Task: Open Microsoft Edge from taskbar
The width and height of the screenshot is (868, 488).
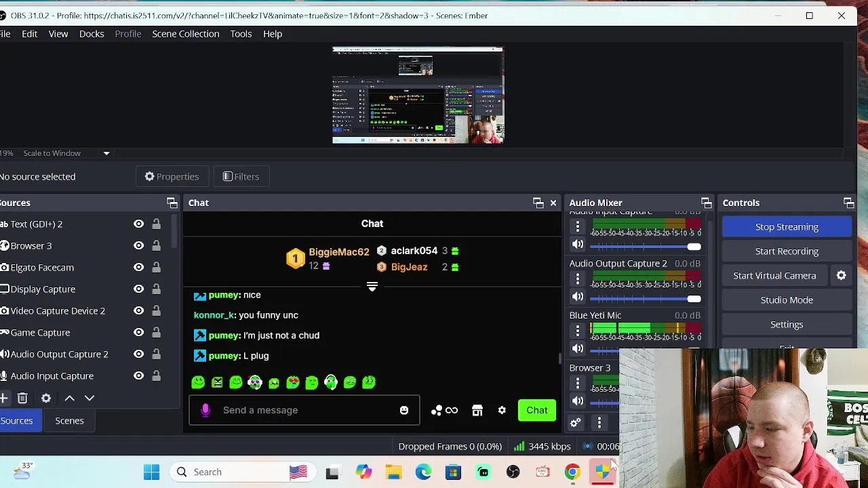Action: 423,472
